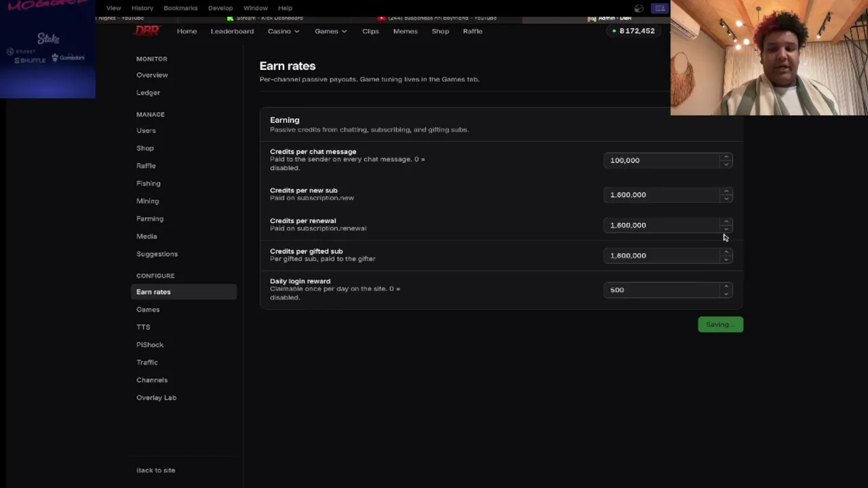Click the Shuffle sponsor logo in the overlay
This screenshot has width=868, height=488.
tap(30, 60)
